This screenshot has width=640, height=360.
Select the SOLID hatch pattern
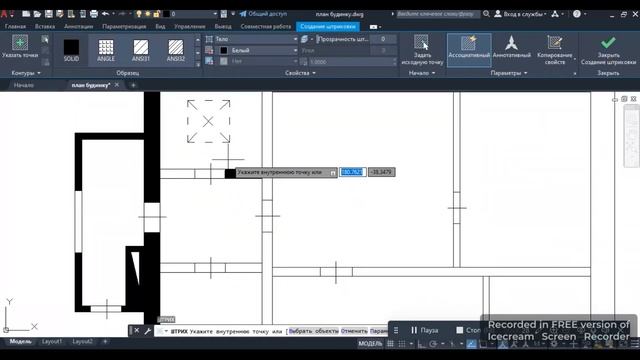tap(71, 50)
